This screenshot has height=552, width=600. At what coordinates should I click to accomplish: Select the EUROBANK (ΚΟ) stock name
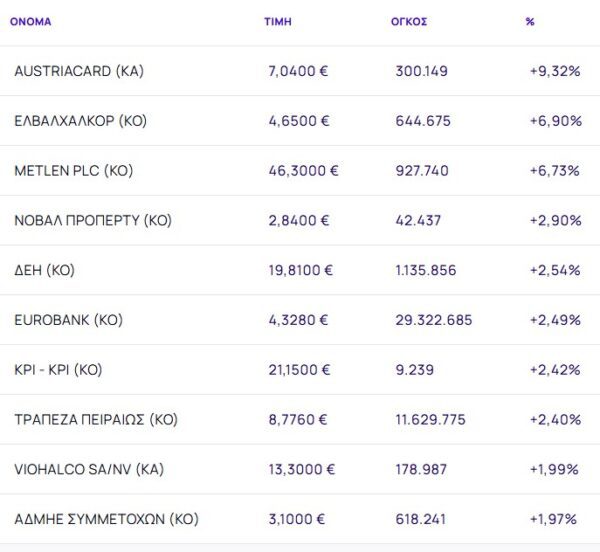tap(68, 320)
